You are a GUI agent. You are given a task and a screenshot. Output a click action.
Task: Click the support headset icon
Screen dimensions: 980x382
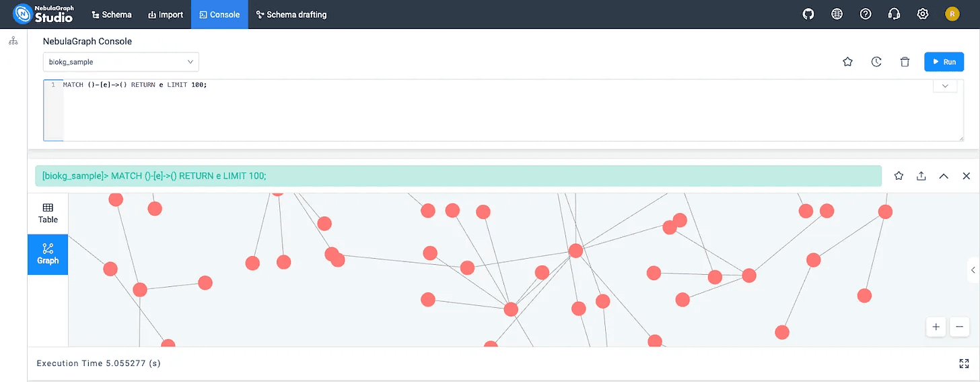click(x=894, y=14)
